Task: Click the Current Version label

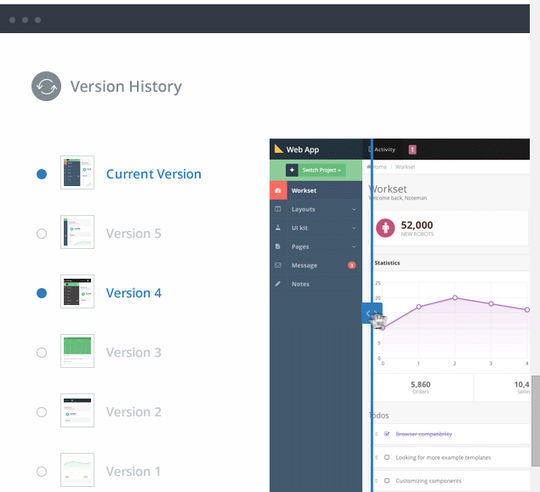Action: tap(154, 174)
